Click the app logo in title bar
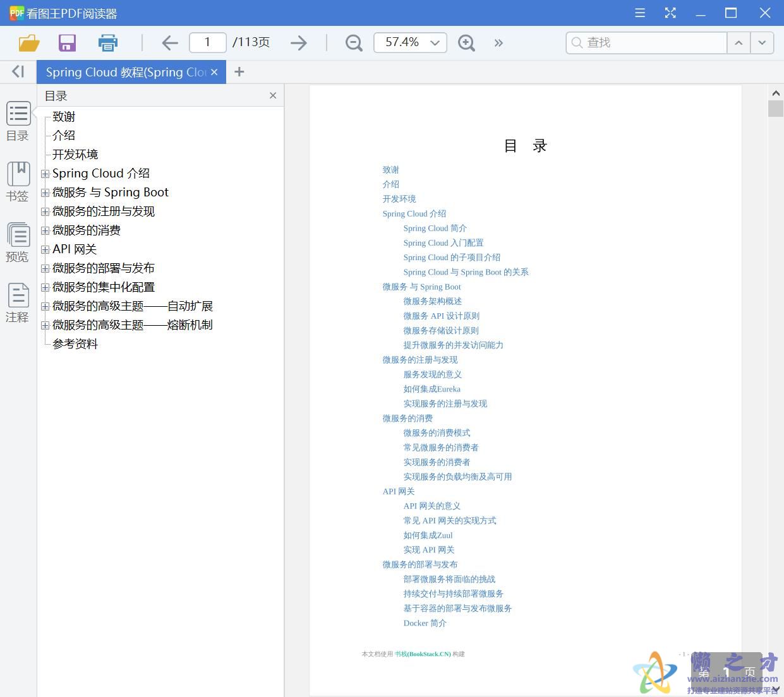This screenshot has height=697, width=784. [x=16, y=13]
